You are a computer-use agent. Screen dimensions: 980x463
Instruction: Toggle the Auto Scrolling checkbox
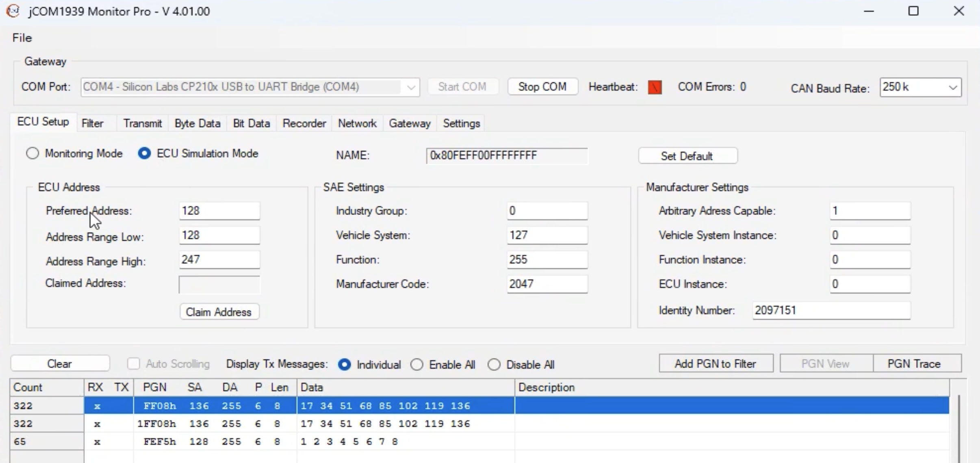coord(133,363)
